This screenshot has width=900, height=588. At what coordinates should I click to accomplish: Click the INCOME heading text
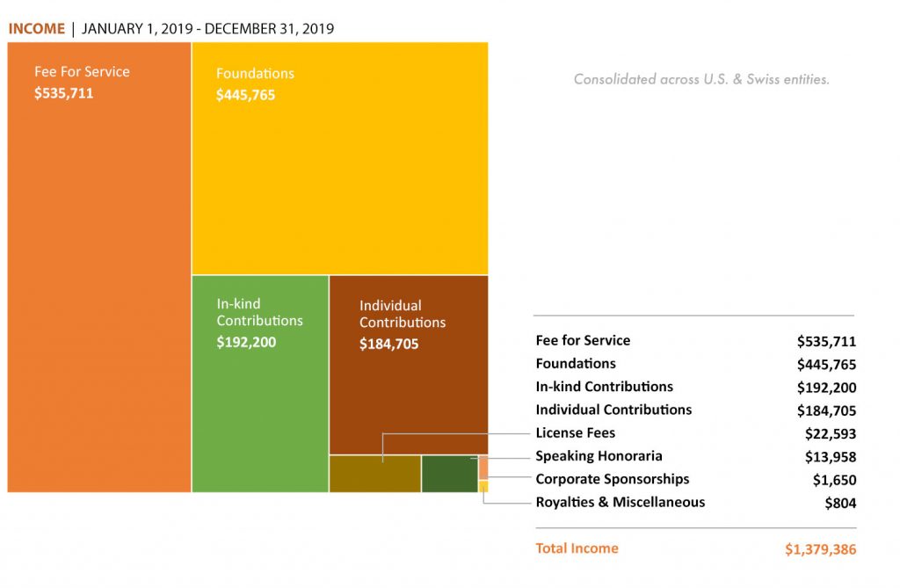37,29
